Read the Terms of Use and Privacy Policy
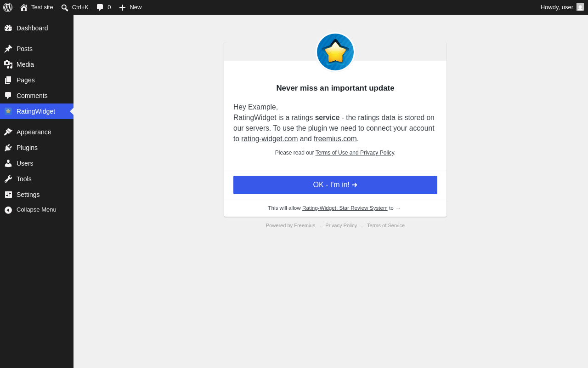The height and width of the screenshot is (368, 588). coord(355,153)
